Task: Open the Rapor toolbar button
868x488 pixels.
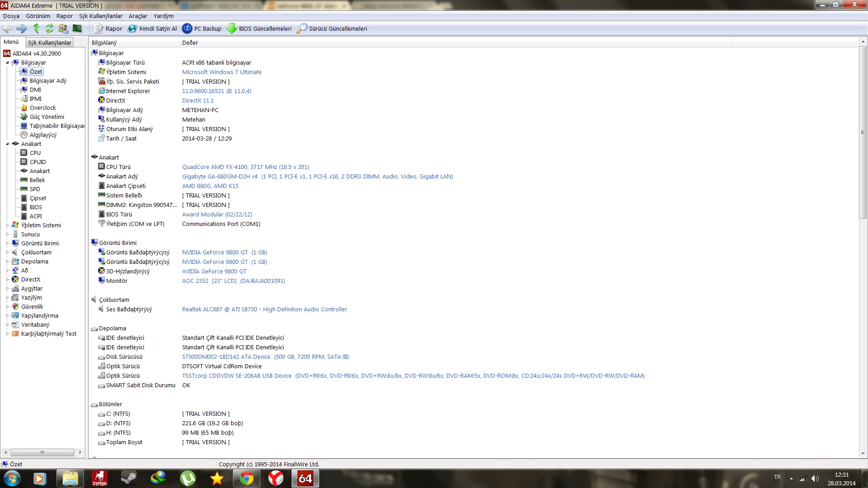Action: point(108,28)
